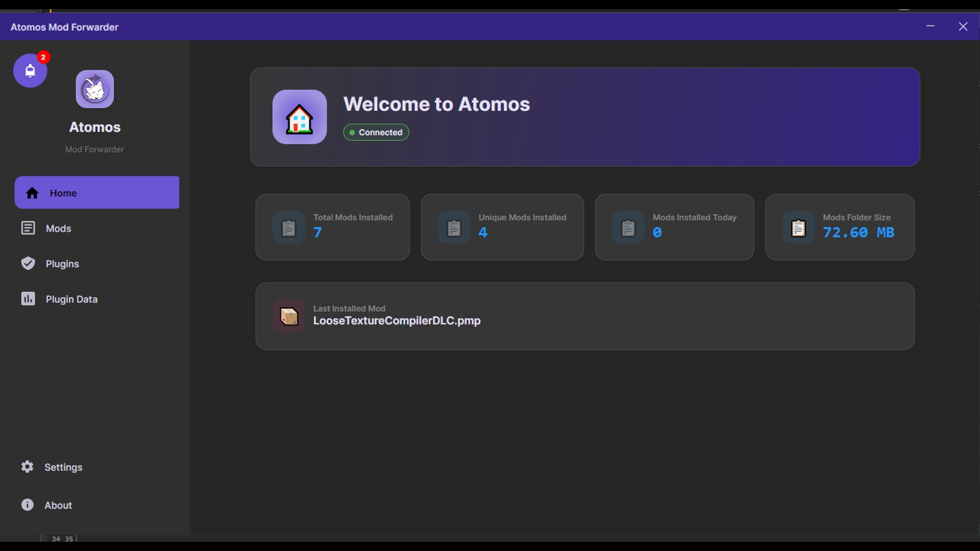Click the Mods Installed Today clipboard icon
980x551 pixels.
pyautogui.click(x=628, y=227)
